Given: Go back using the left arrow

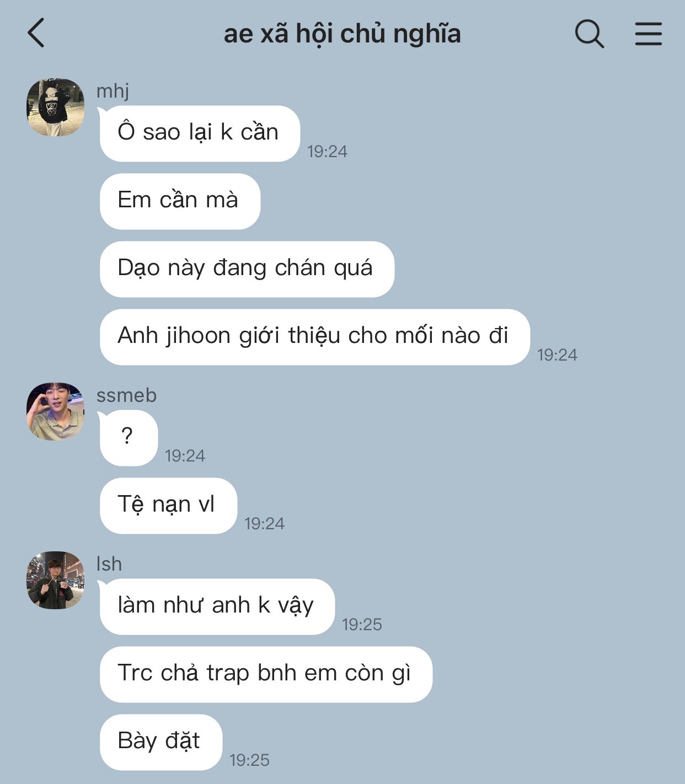Looking at the screenshot, I should coord(36,33).
